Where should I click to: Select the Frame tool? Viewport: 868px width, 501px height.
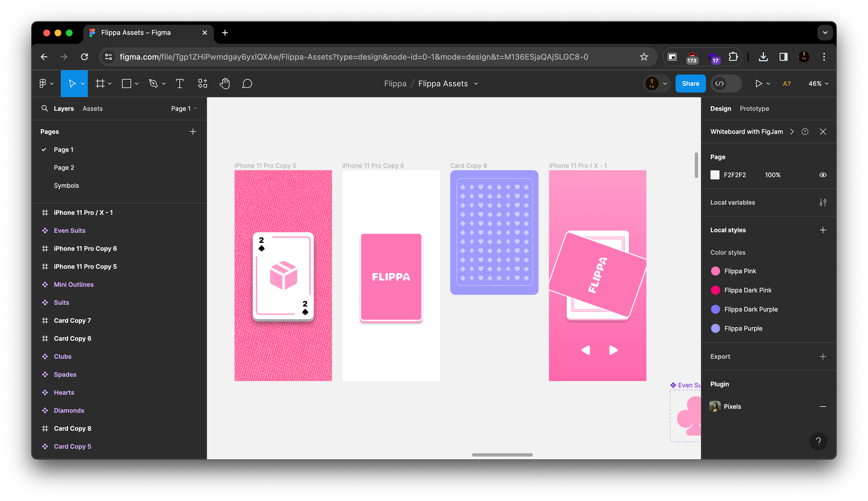tap(100, 83)
